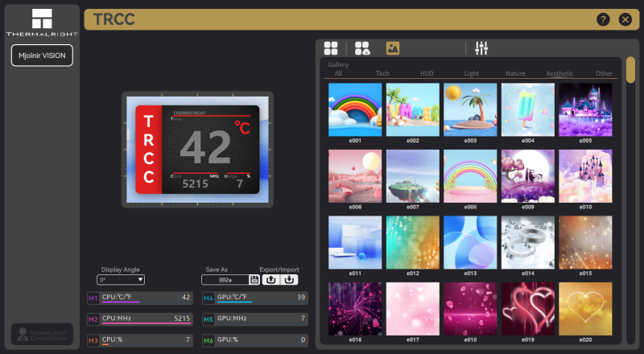Choose the e015 golden bokeh background
This screenshot has height=354, width=644.
pos(585,242)
